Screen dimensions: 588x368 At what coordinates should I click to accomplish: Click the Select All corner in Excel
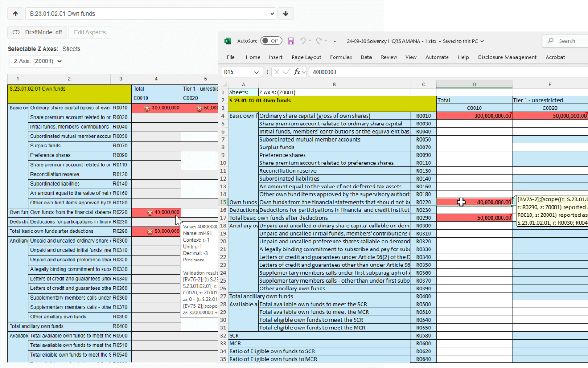pos(223,85)
